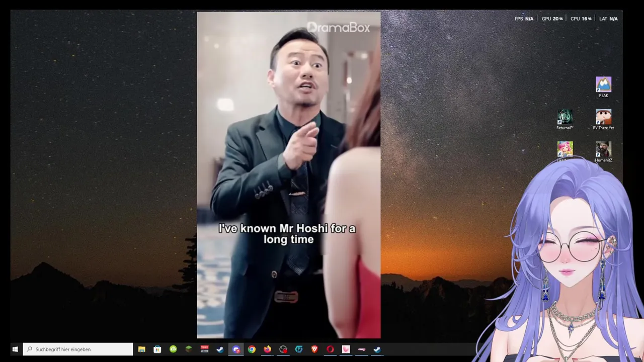The width and height of the screenshot is (644, 362).
Task: Open Brave browser from the taskbar
Action: (x=314, y=349)
